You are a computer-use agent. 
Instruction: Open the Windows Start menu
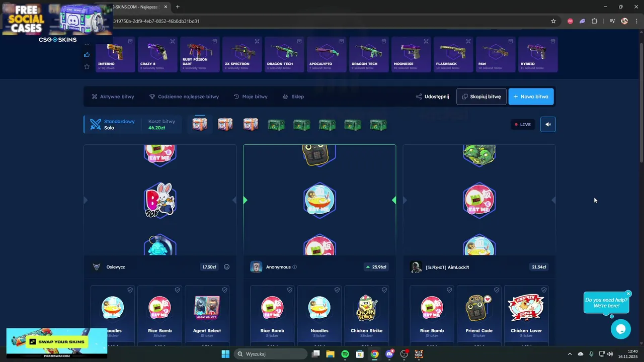point(225,354)
